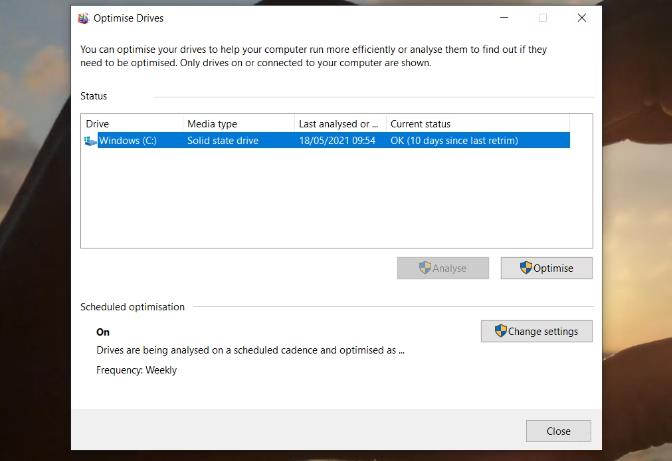Click the Close button at the bottom

[x=558, y=431]
